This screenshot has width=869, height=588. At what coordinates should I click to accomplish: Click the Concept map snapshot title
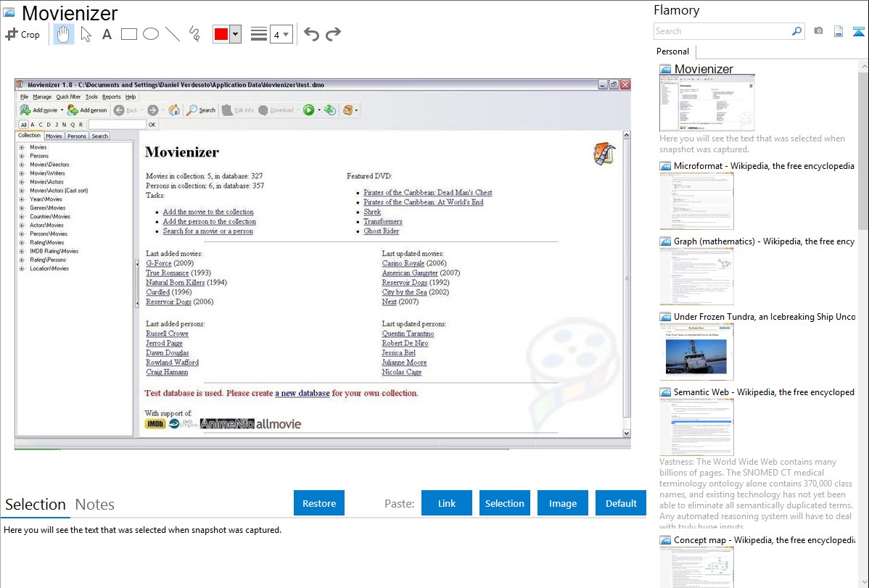(x=764, y=539)
